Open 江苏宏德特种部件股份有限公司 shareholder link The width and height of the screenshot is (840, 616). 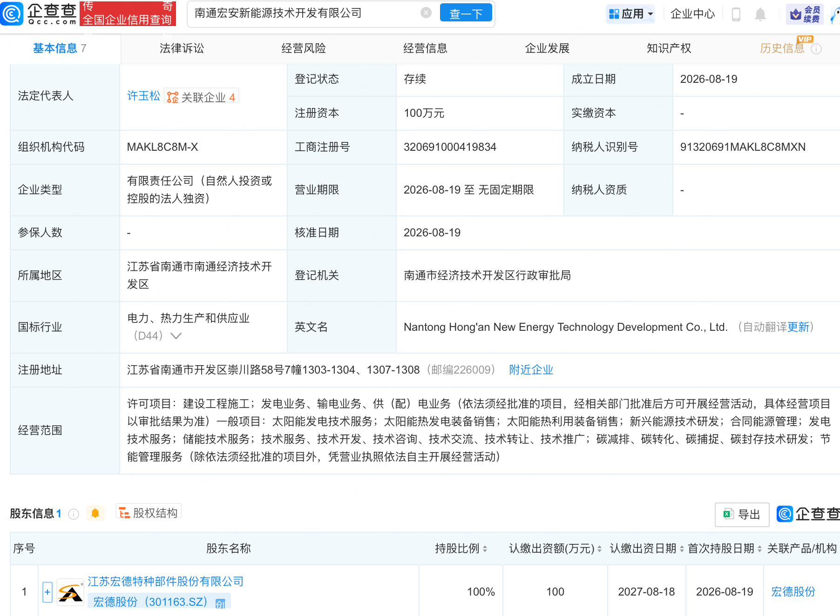tap(166, 582)
